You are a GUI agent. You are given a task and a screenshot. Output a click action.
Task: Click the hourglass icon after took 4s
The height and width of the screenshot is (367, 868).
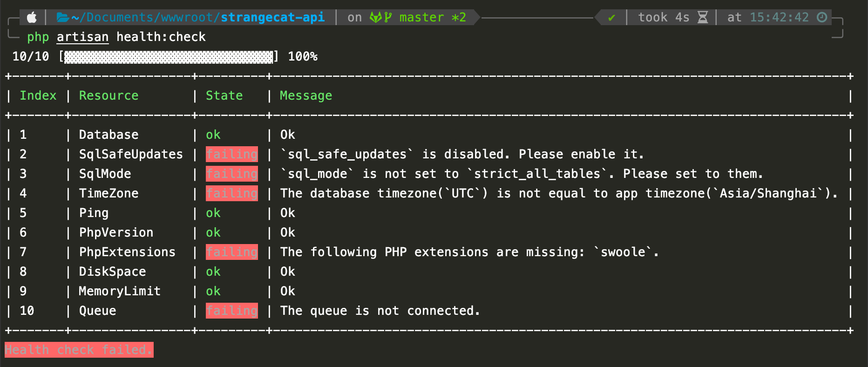[703, 18]
